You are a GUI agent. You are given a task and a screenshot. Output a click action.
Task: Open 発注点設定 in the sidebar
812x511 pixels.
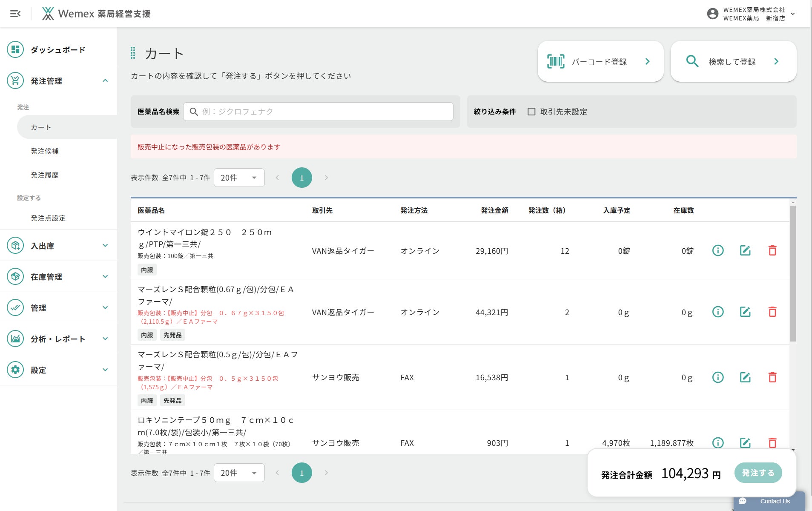[48, 218]
